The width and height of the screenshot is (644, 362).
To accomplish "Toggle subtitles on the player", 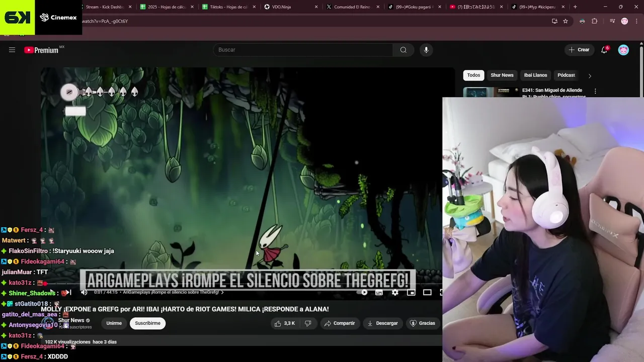I will click(379, 292).
